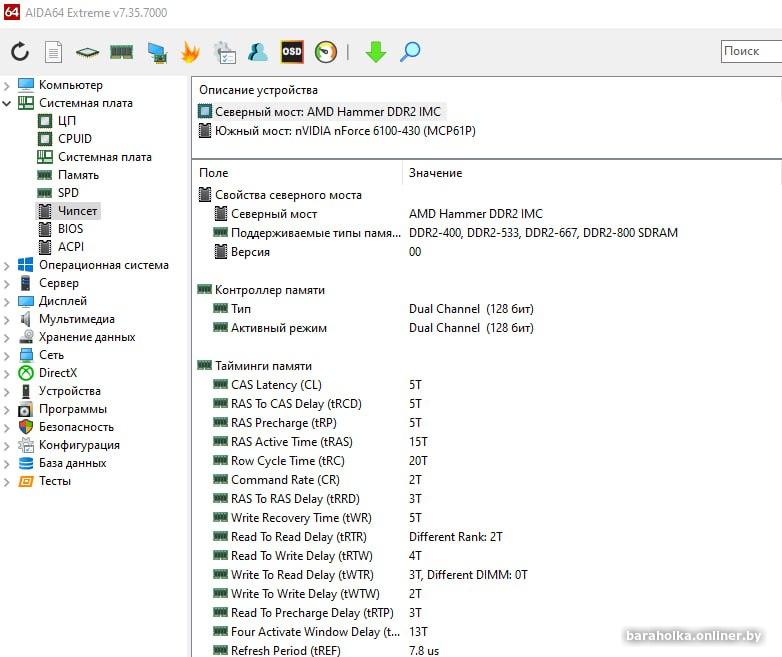Expand the Сервер tree node
782x657 pixels.
(x=6, y=284)
